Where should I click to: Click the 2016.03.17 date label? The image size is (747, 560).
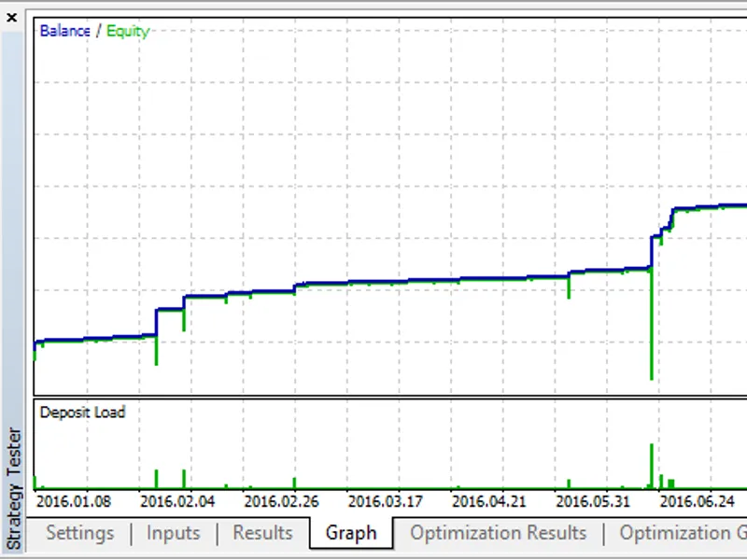coord(386,501)
